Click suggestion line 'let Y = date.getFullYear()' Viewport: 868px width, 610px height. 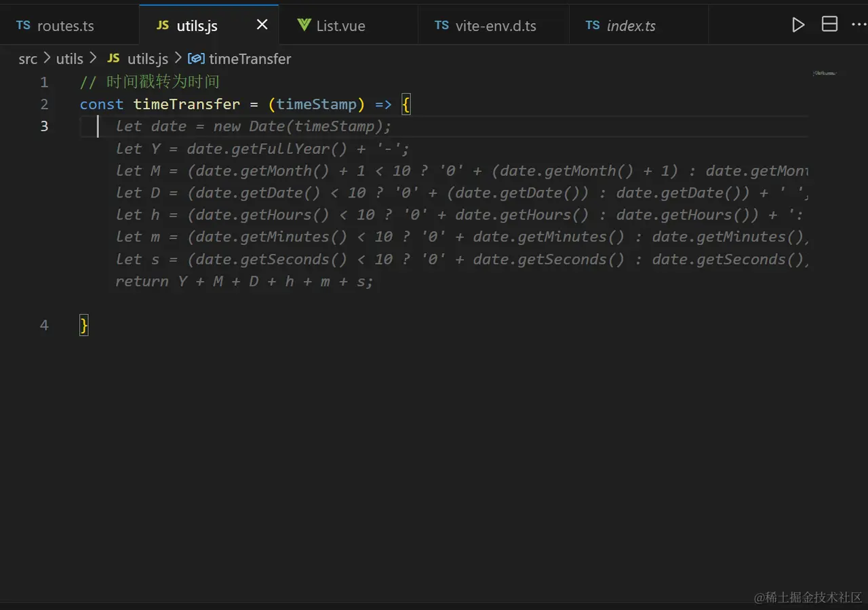tap(262, 149)
